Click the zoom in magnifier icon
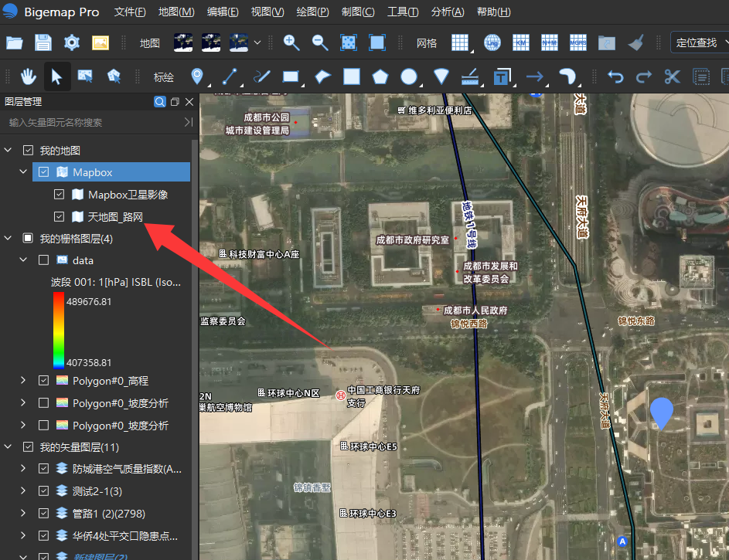This screenshot has width=729, height=560. click(x=291, y=42)
